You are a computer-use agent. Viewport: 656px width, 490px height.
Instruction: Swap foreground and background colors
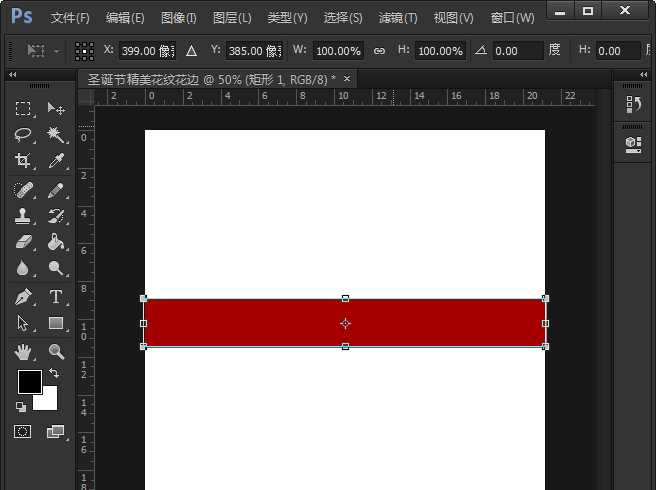click(54, 373)
